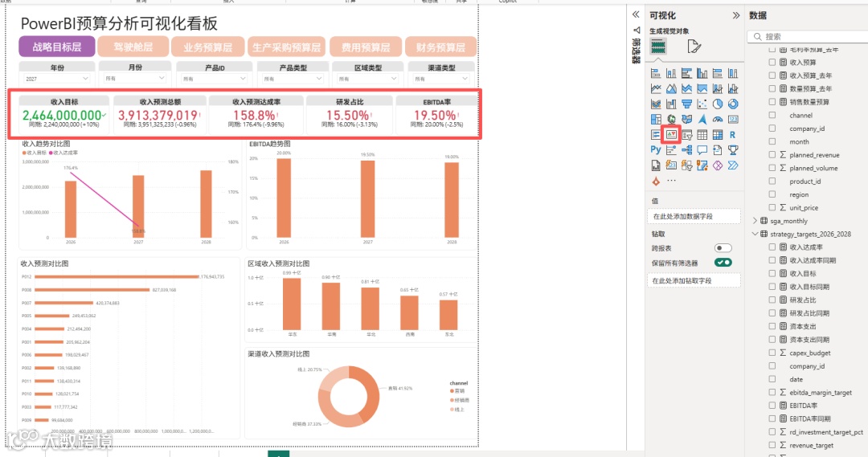Open the format visual pen icon
The width and height of the screenshot is (868, 457).
point(694,47)
